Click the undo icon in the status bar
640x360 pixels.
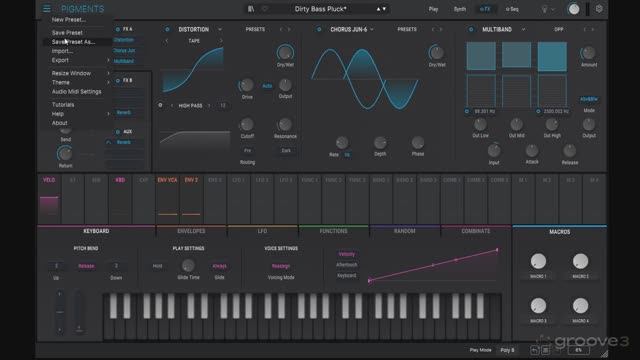click(534, 350)
